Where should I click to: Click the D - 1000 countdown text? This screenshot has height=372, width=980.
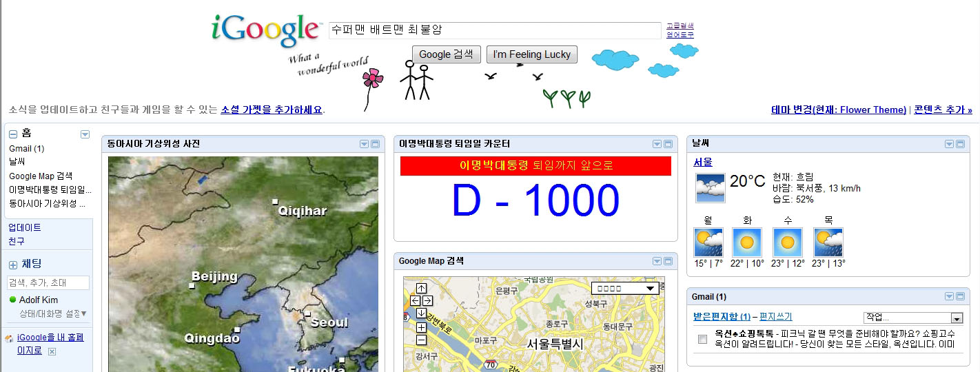(535, 201)
